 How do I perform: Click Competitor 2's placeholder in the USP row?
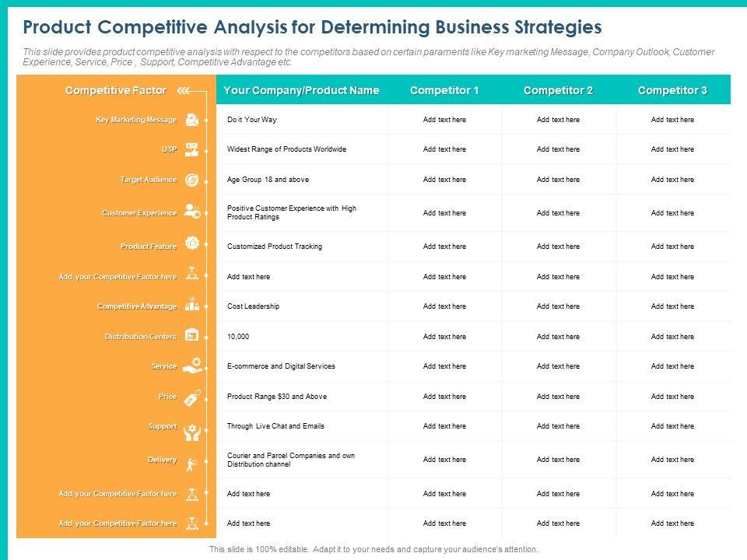tap(558, 149)
